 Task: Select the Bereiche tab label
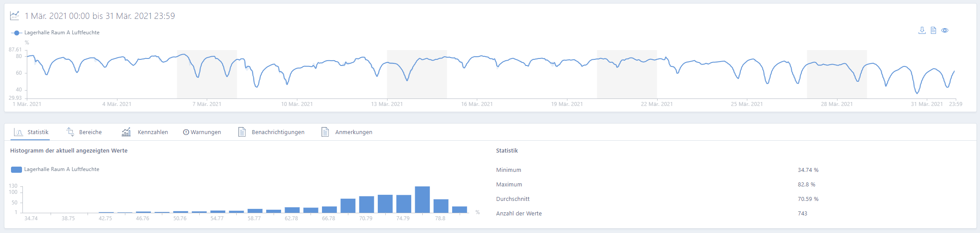pos(90,132)
